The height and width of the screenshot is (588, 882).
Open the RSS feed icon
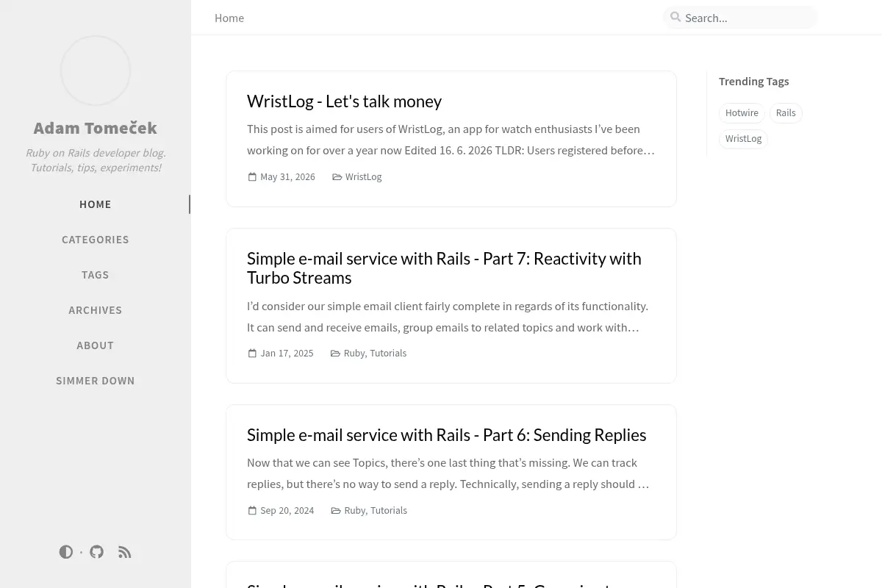coord(125,552)
